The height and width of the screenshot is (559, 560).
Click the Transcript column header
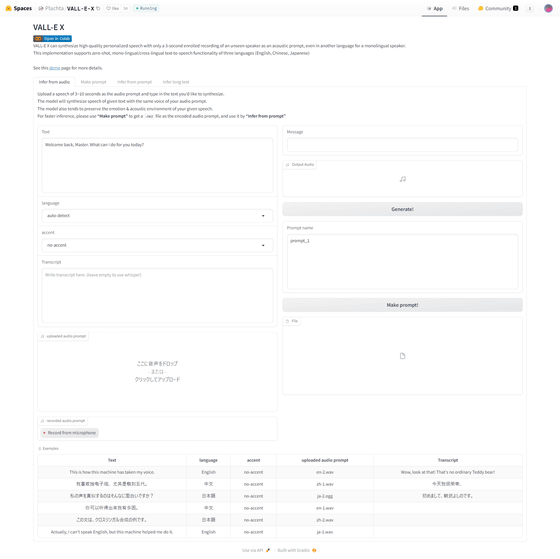pos(448,460)
